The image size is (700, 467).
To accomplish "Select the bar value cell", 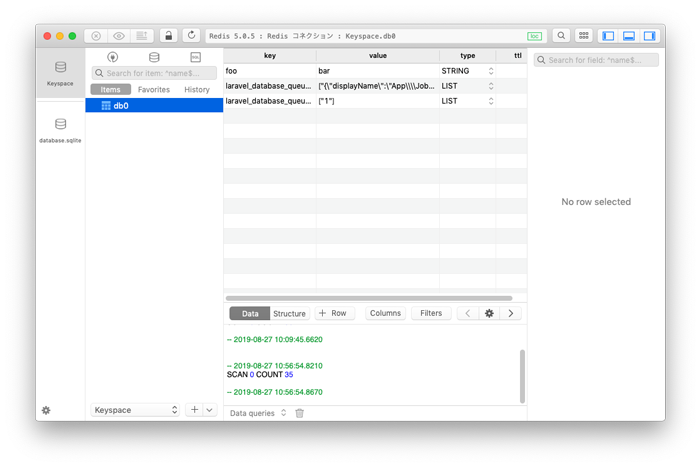I will (x=378, y=71).
